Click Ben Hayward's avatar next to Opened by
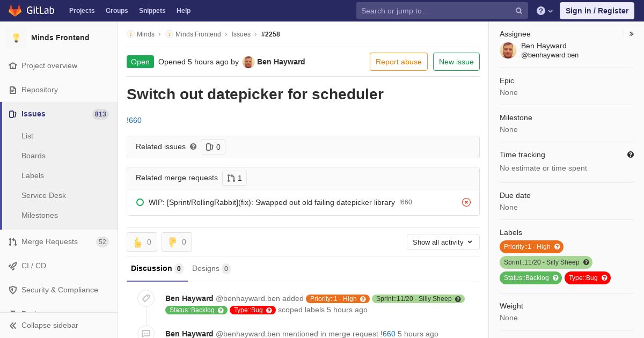The width and height of the screenshot is (644, 338). click(248, 62)
